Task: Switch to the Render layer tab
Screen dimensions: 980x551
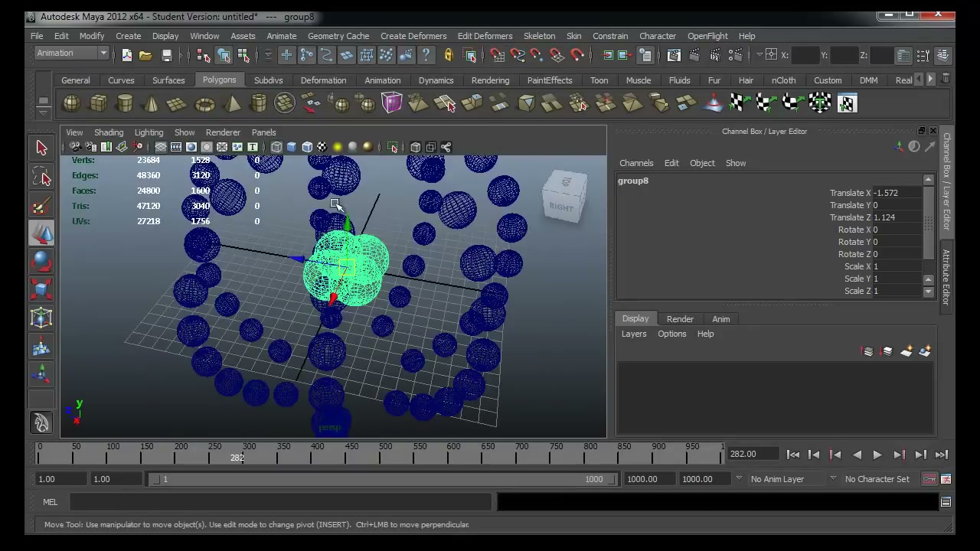Action: coord(680,319)
